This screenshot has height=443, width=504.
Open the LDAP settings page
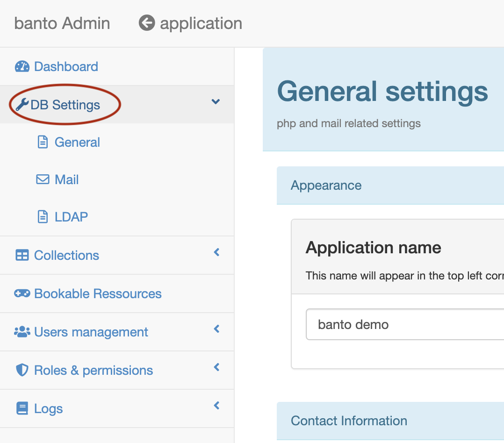pyautogui.click(x=71, y=217)
